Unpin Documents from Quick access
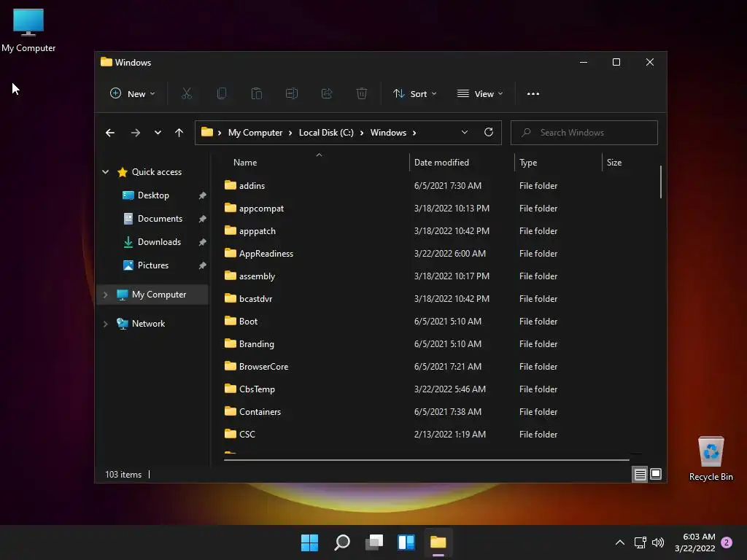 click(x=203, y=219)
